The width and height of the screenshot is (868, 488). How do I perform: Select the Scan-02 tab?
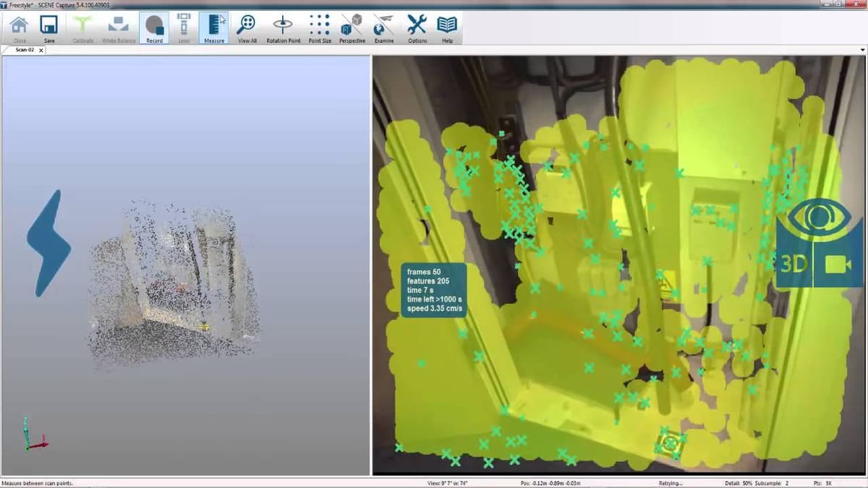coord(25,50)
